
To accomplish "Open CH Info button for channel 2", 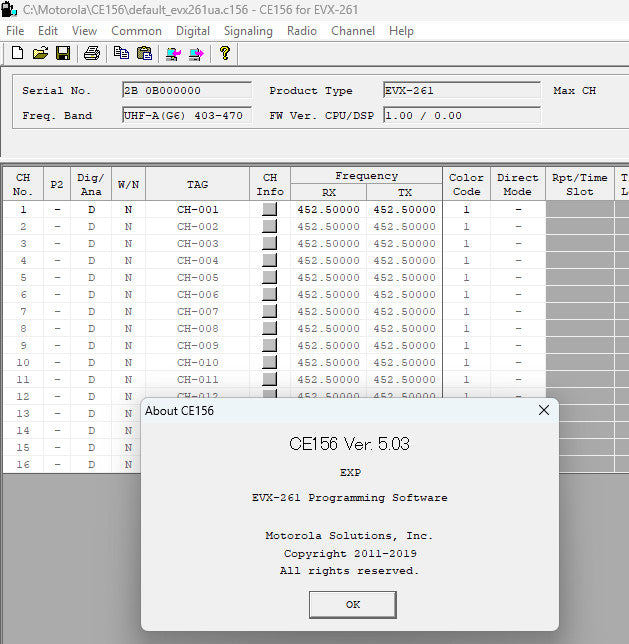I will [270, 226].
